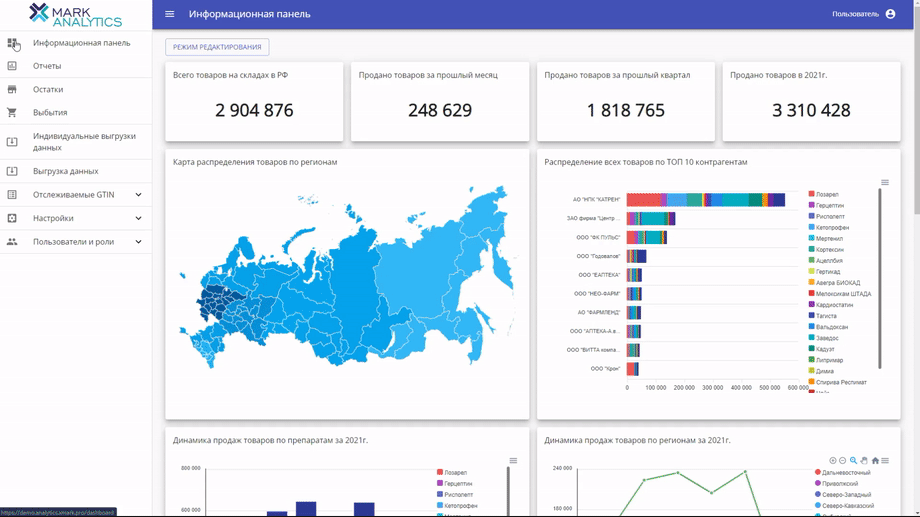Click the Ацеллбия color swatch in legend
The image size is (920, 517).
click(x=811, y=260)
